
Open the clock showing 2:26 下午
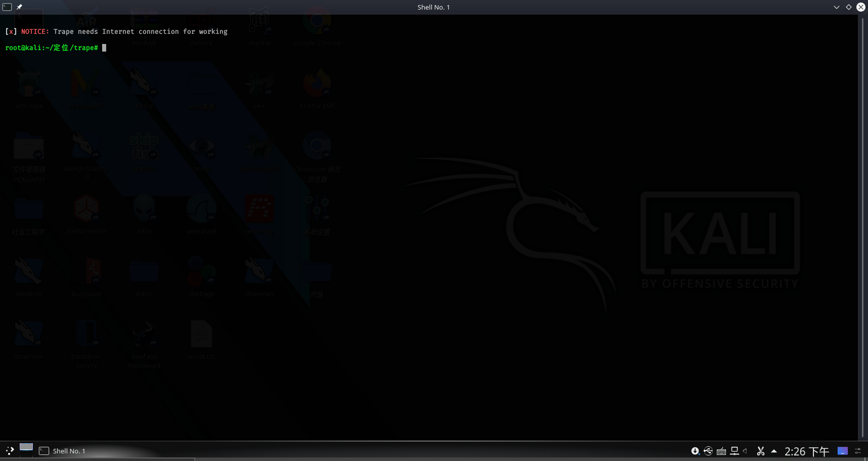807,451
